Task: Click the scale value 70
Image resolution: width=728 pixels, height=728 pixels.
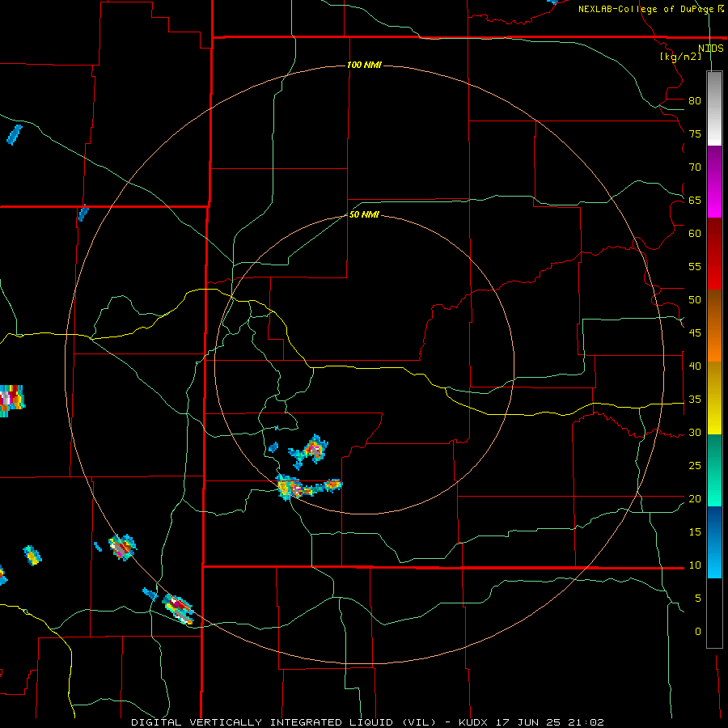Action: coord(695,167)
